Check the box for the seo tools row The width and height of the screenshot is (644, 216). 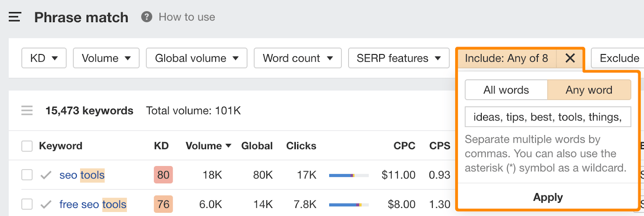click(27, 175)
